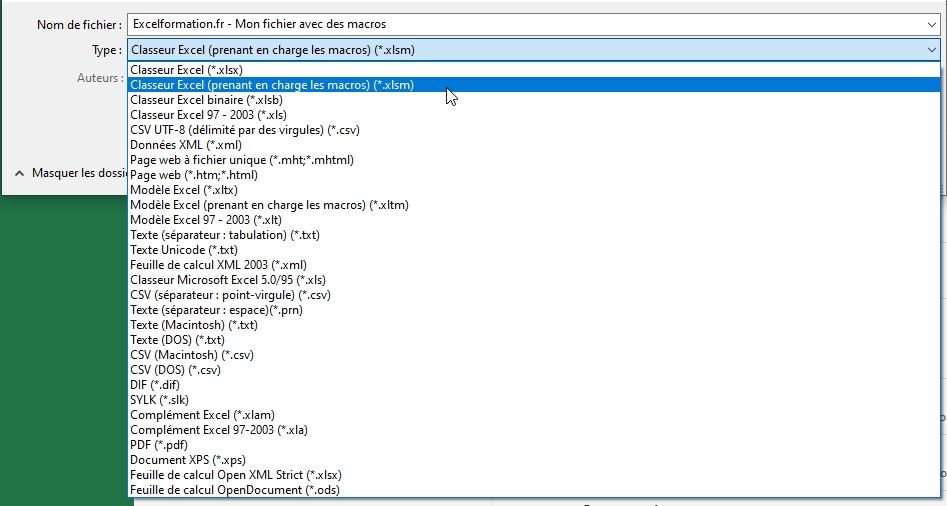Select Données XML (*.xml) format
This screenshot has width=947, height=506.
(185, 145)
